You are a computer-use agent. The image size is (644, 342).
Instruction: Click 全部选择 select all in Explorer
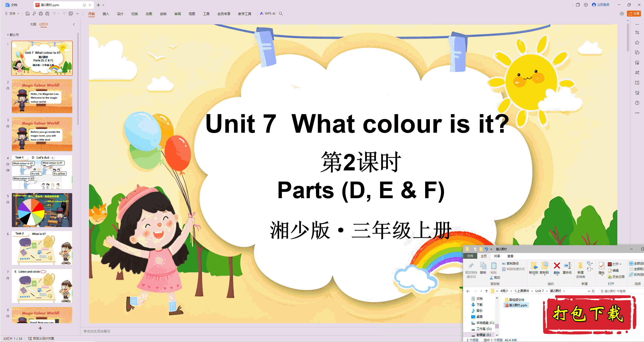pos(636,263)
